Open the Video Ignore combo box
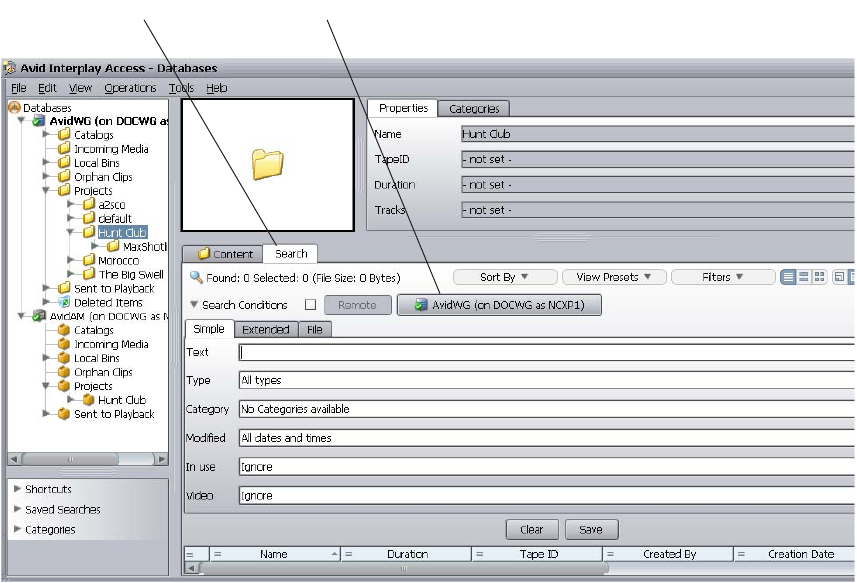857x583 pixels. pos(547,496)
